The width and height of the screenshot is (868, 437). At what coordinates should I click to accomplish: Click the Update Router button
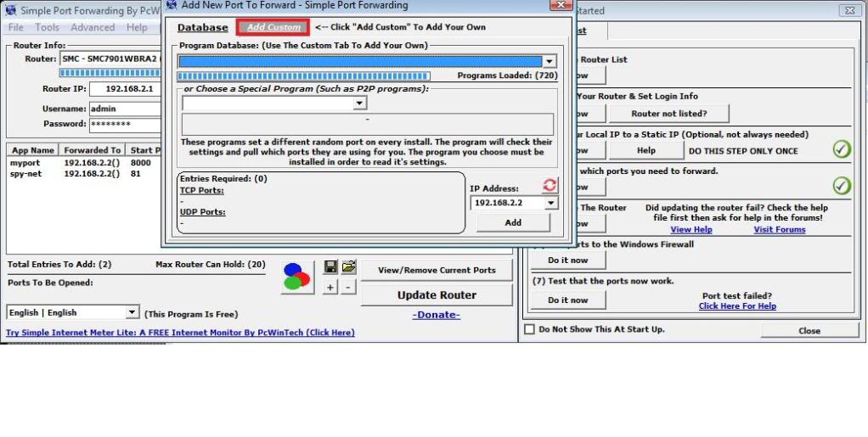pyautogui.click(x=437, y=295)
